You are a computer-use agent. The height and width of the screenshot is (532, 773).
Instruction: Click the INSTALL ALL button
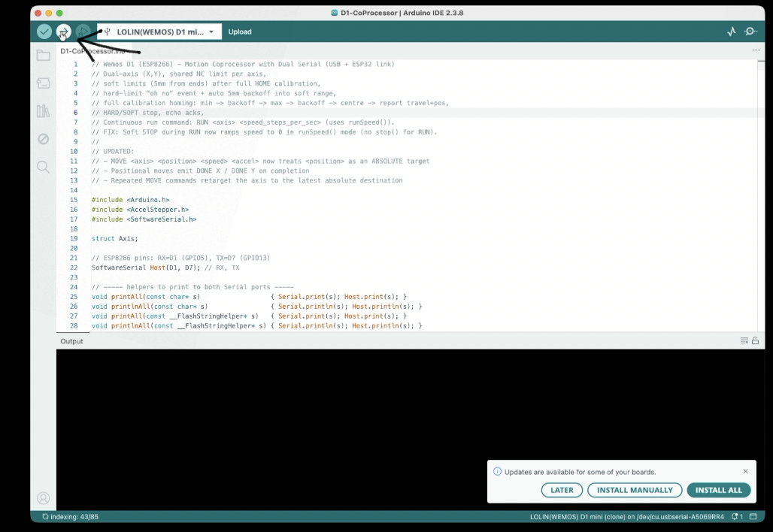point(719,490)
